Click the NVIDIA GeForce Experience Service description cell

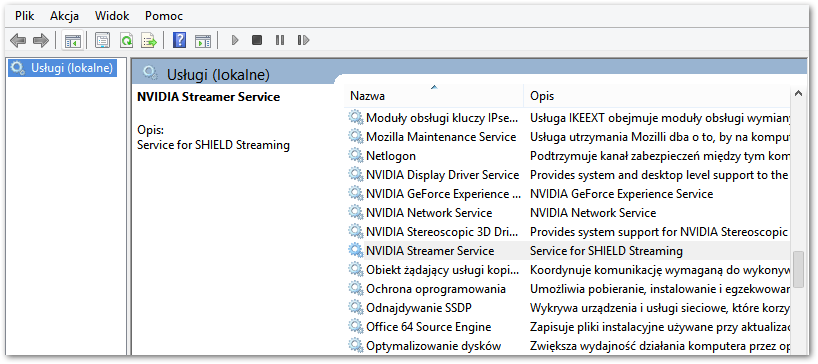click(x=621, y=194)
